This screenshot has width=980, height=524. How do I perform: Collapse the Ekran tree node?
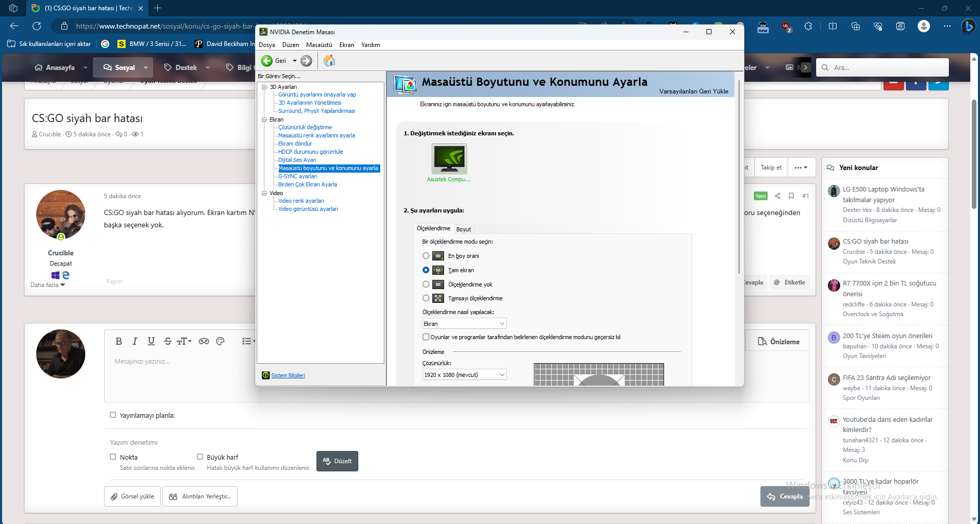[x=264, y=120]
